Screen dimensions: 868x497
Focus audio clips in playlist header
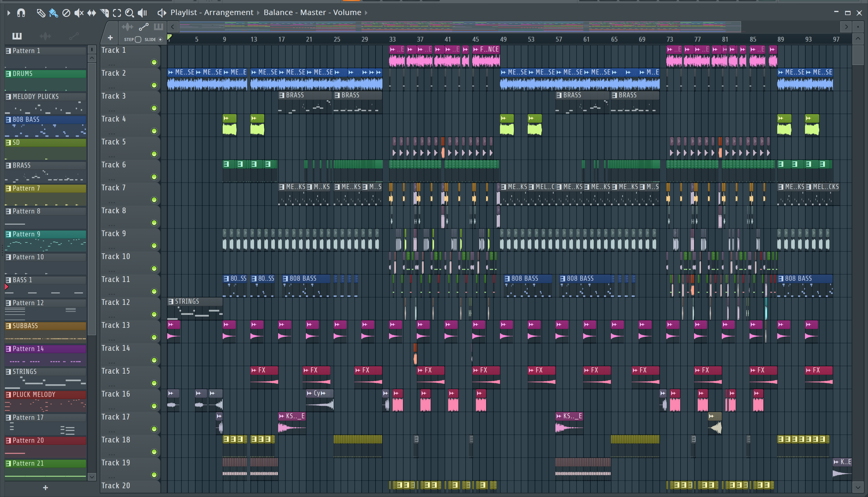point(127,27)
